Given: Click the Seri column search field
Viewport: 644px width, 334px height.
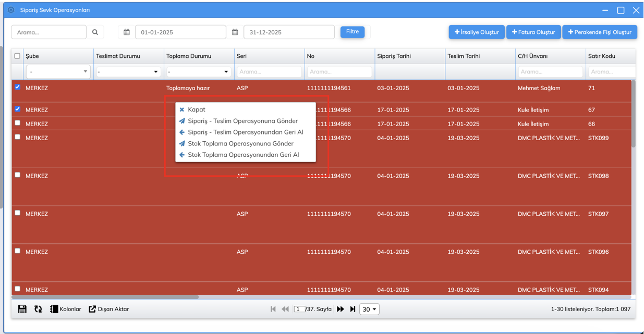Looking at the screenshot, I should pyautogui.click(x=269, y=72).
